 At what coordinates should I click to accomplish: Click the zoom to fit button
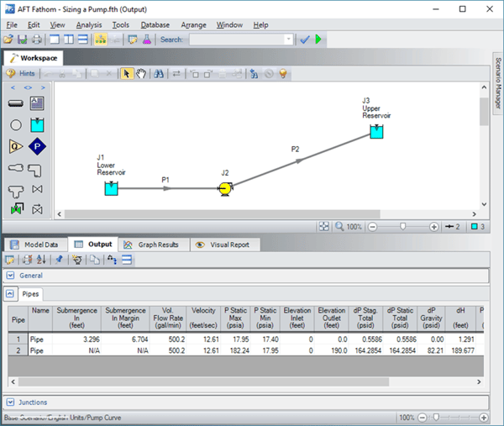point(324,227)
